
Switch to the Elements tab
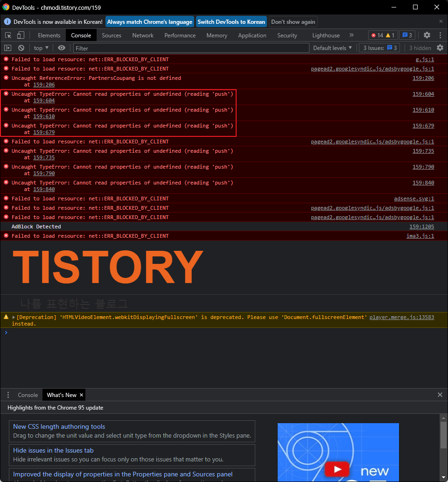coord(49,35)
